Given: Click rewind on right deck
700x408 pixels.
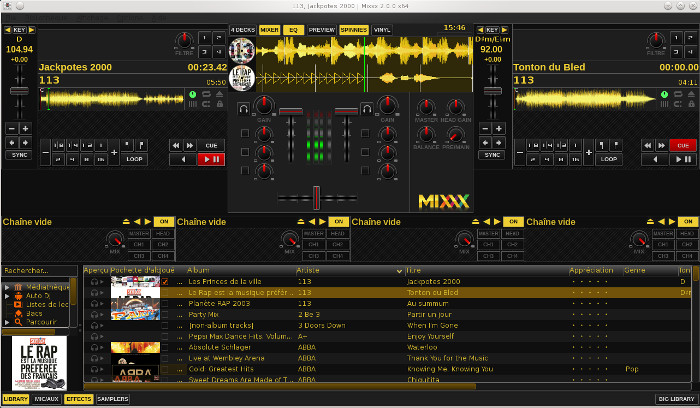Looking at the screenshot, I should tap(650, 145).
